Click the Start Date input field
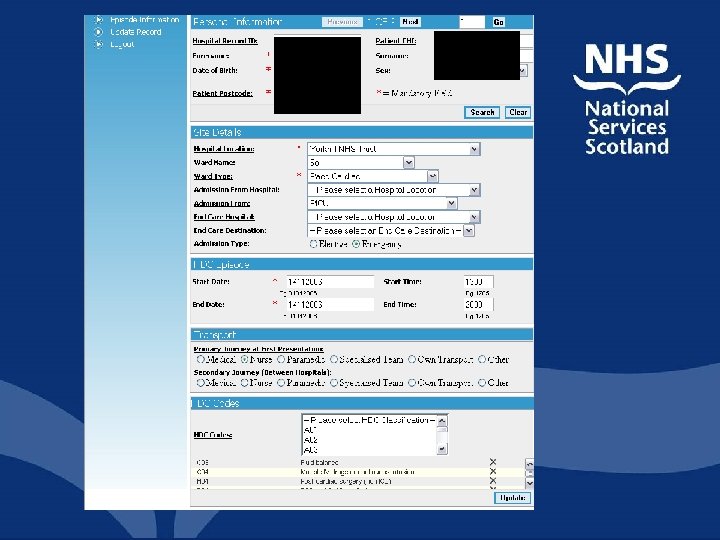This screenshot has height=540, width=720. (330, 282)
